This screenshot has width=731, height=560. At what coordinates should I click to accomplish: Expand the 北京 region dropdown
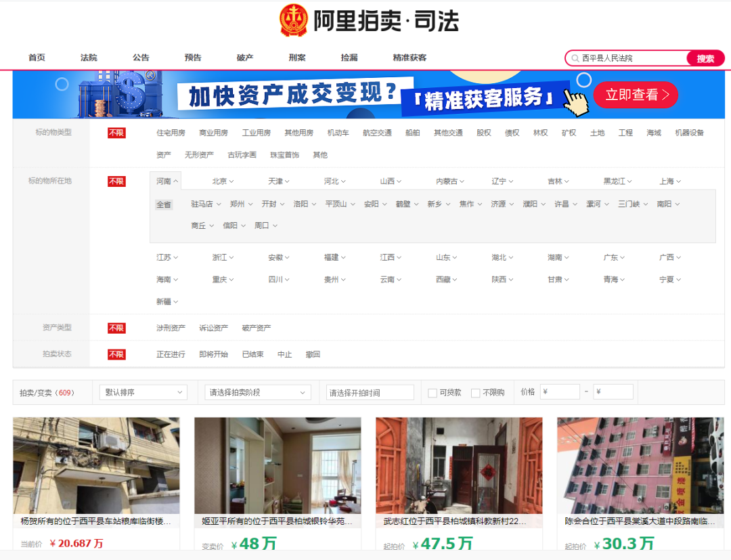(223, 181)
